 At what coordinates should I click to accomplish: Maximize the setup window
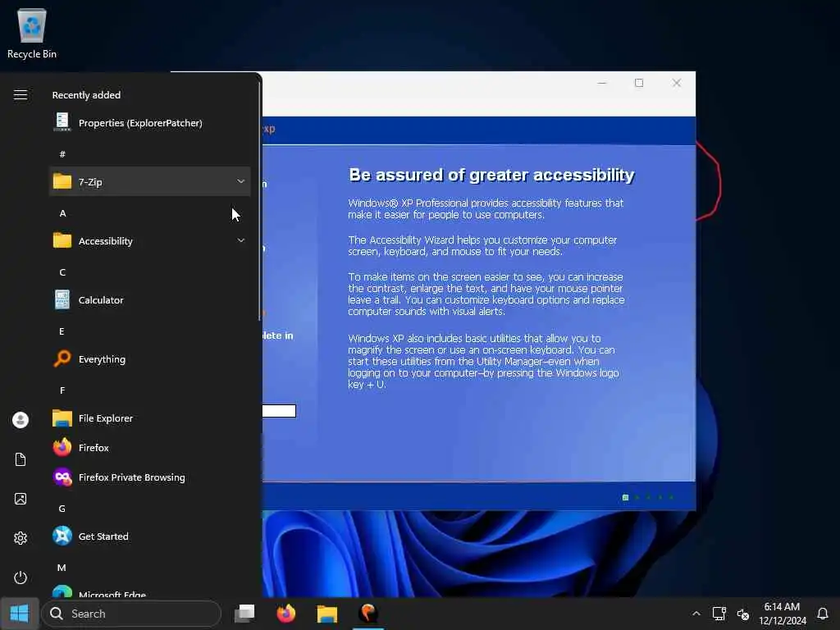(x=639, y=83)
